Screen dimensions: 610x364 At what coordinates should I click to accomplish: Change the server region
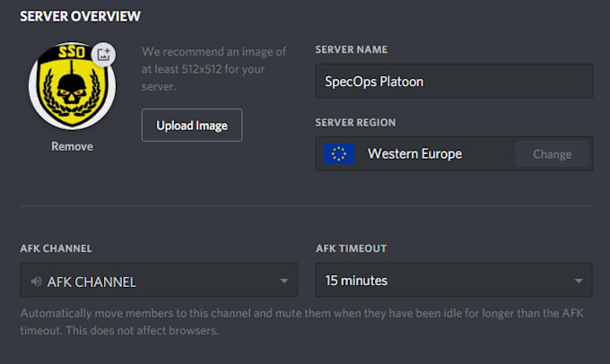552,153
